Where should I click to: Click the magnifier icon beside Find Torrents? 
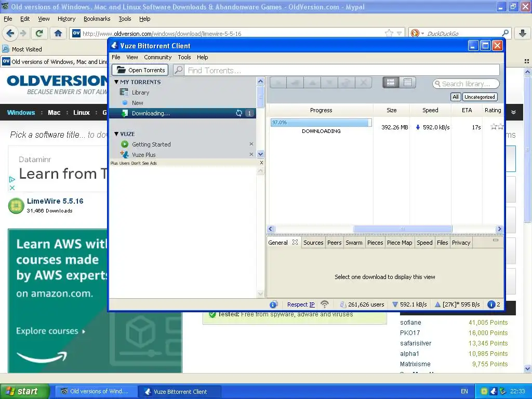pos(179,70)
